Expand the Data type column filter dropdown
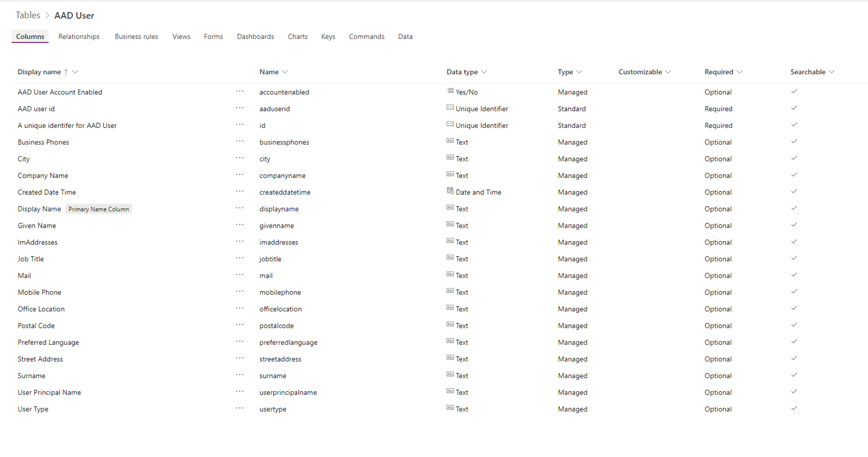 point(484,72)
